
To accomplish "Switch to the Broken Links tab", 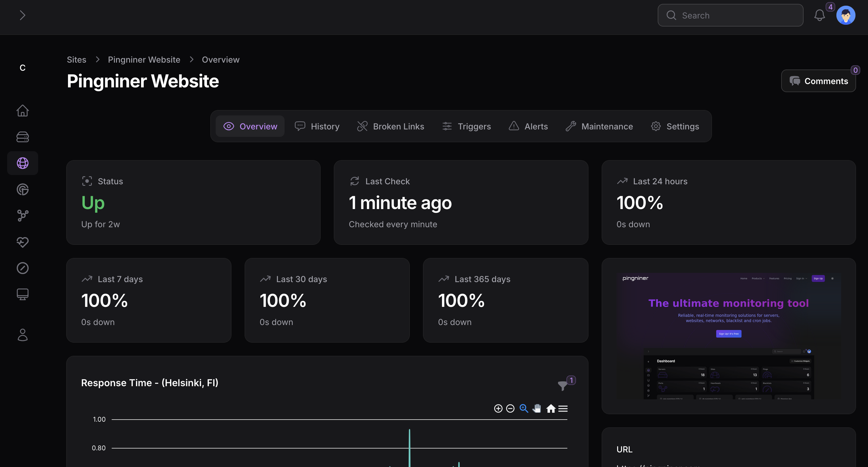I will [390, 126].
